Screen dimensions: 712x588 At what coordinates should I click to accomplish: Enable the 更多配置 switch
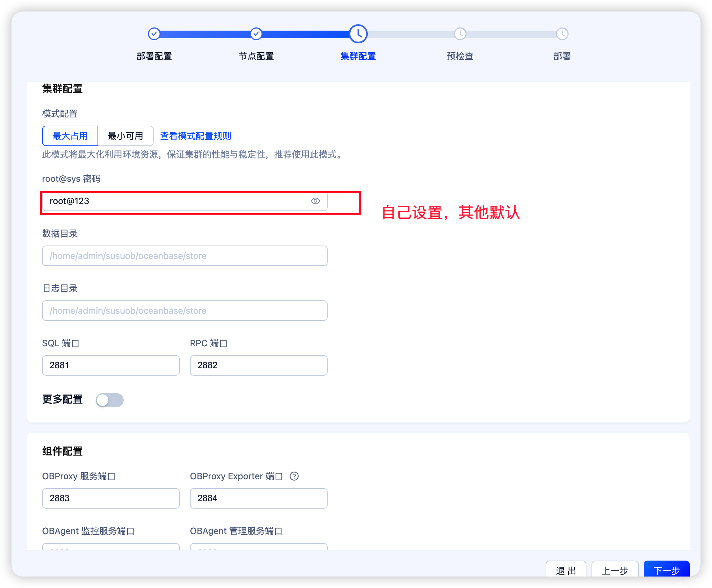tap(109, 400)
